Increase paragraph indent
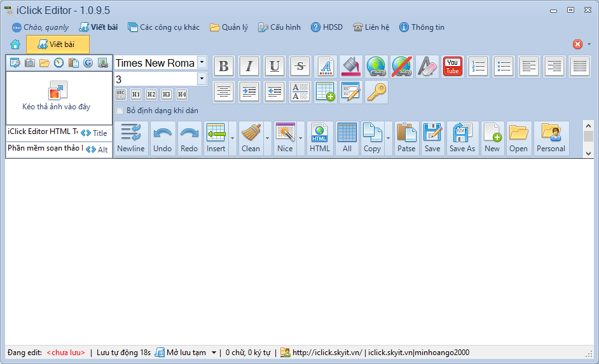This screenshot has width=599, height=364. pyautogui.click(x=249, y=92)
